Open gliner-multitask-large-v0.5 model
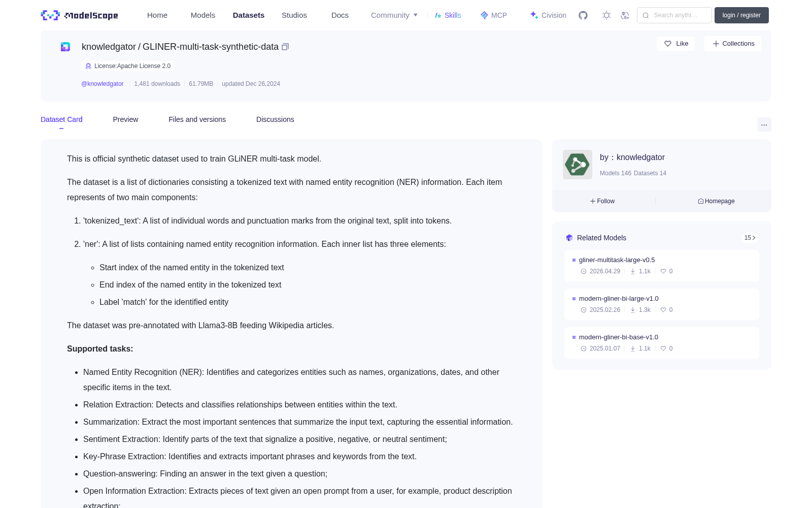Screen dimensions: 812x508 coord(617,260)
